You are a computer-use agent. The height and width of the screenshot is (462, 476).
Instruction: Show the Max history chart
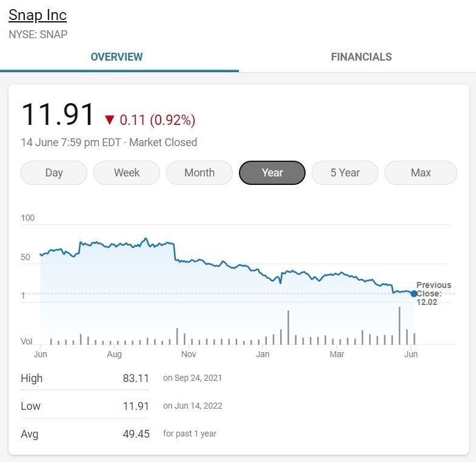(421, 173)
